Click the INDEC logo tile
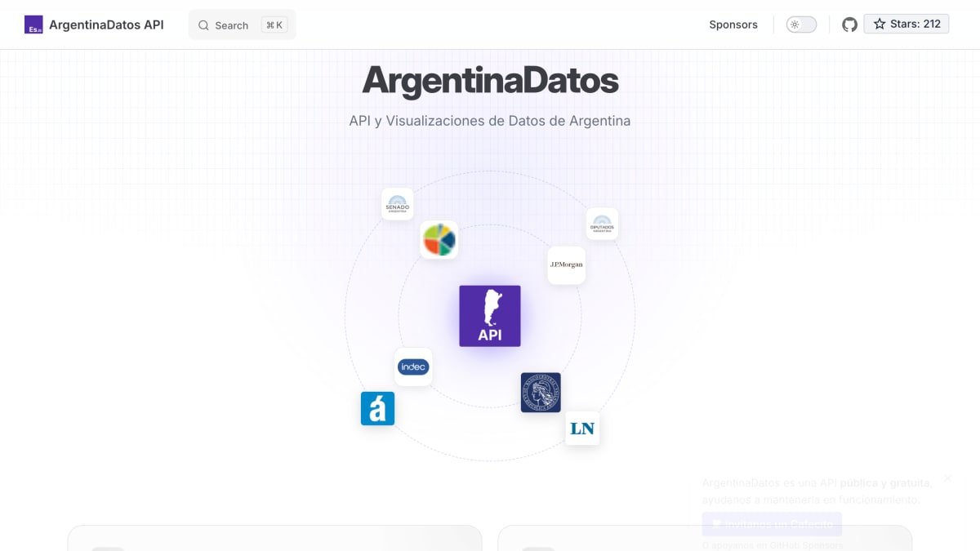 pos(413,367)
